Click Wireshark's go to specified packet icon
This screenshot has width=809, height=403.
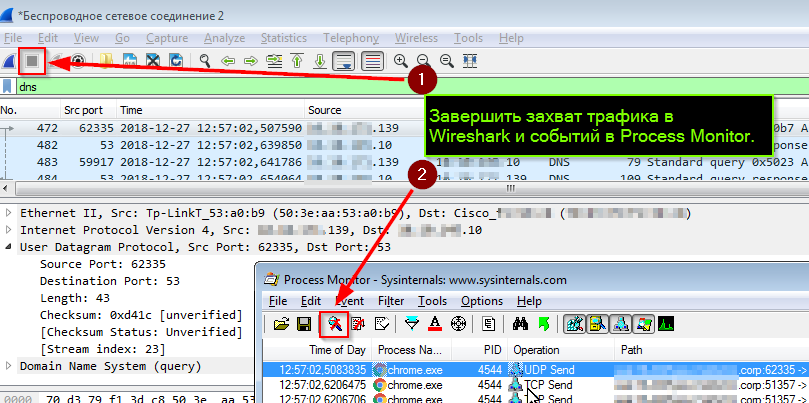[274, 61]
